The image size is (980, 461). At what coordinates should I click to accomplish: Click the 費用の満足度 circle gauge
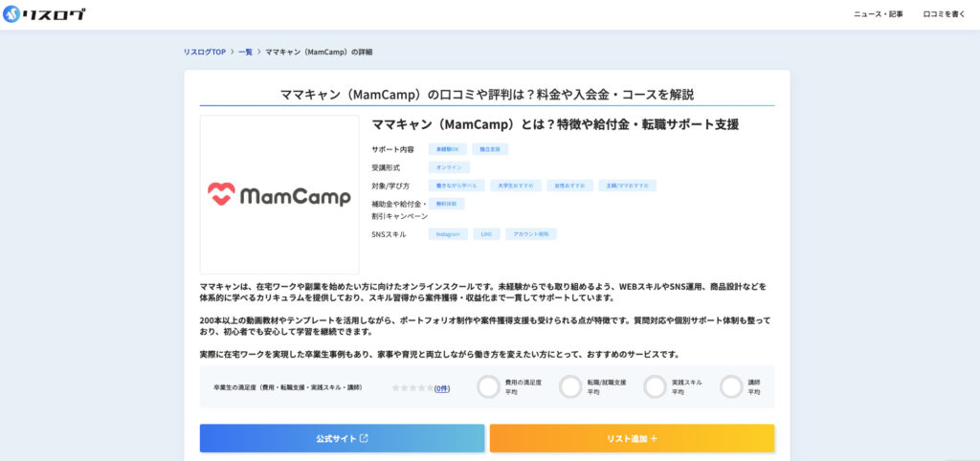click(489, 386)
